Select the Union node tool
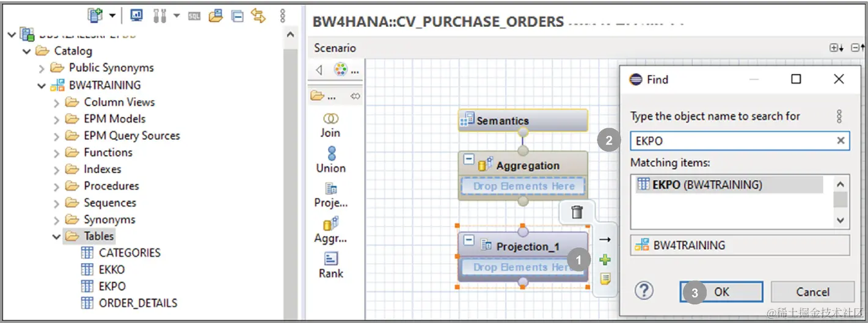The width and height of the screenshot is (868, 323). (331, 160)
